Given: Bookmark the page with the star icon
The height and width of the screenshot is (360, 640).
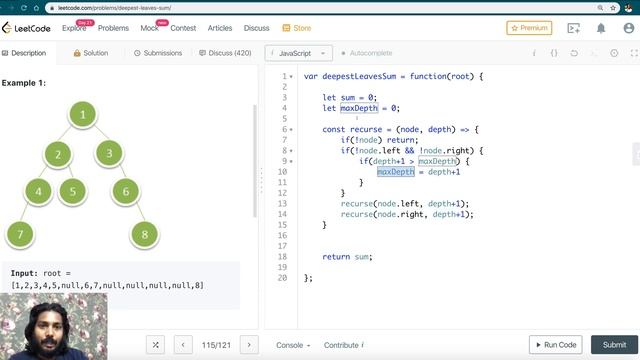Looking at the screenshot, I should 613,8.
